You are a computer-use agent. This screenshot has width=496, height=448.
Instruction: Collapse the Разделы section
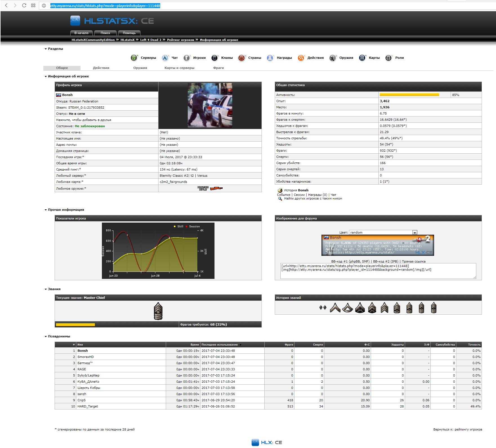pos(46,49)
